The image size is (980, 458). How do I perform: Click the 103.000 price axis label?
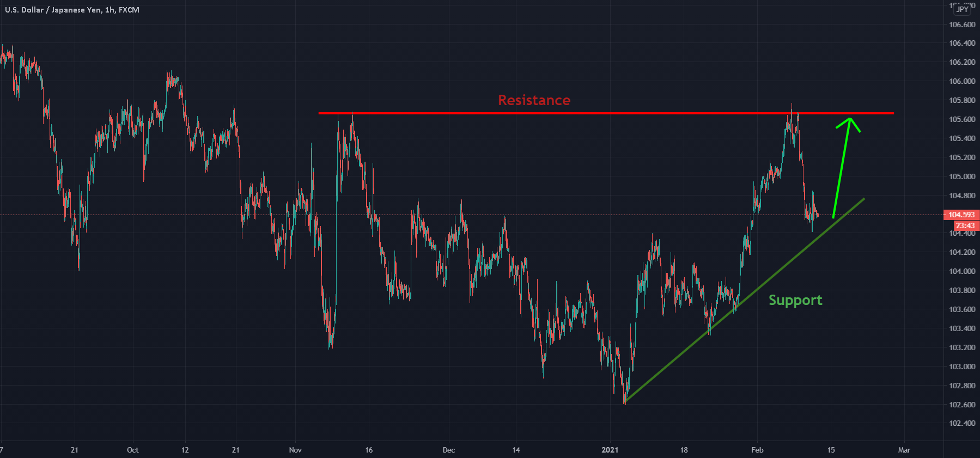(962, 367)
